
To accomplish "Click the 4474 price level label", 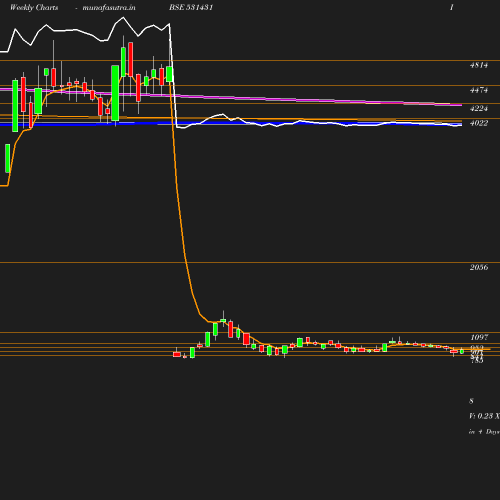I will [479, 90].
